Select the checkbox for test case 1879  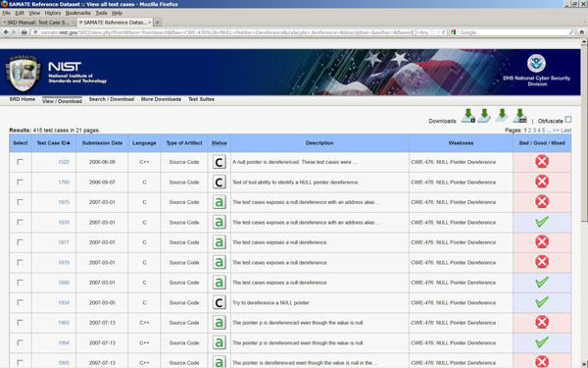(20, 262)
